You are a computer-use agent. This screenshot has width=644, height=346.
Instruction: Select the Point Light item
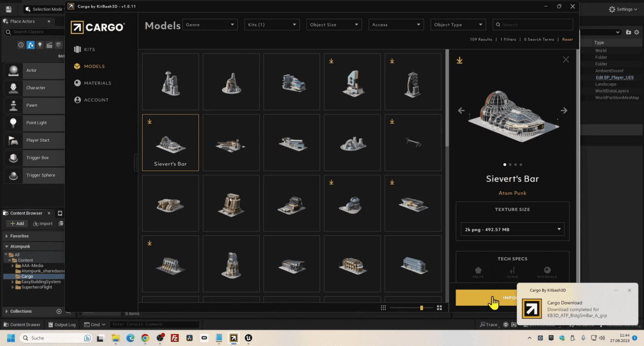tap(34, 123)
